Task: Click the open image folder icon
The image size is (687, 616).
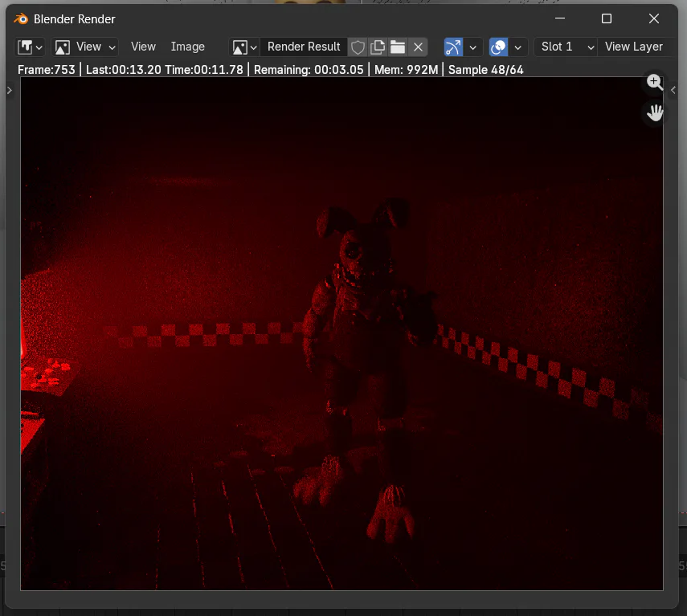Action: point(398,47)
